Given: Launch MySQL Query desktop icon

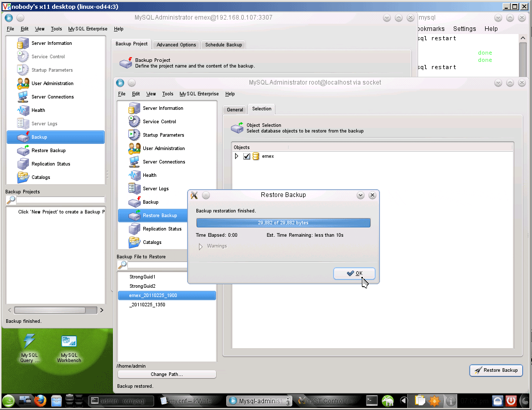Looking at the screenshot, I should [29, 348].
